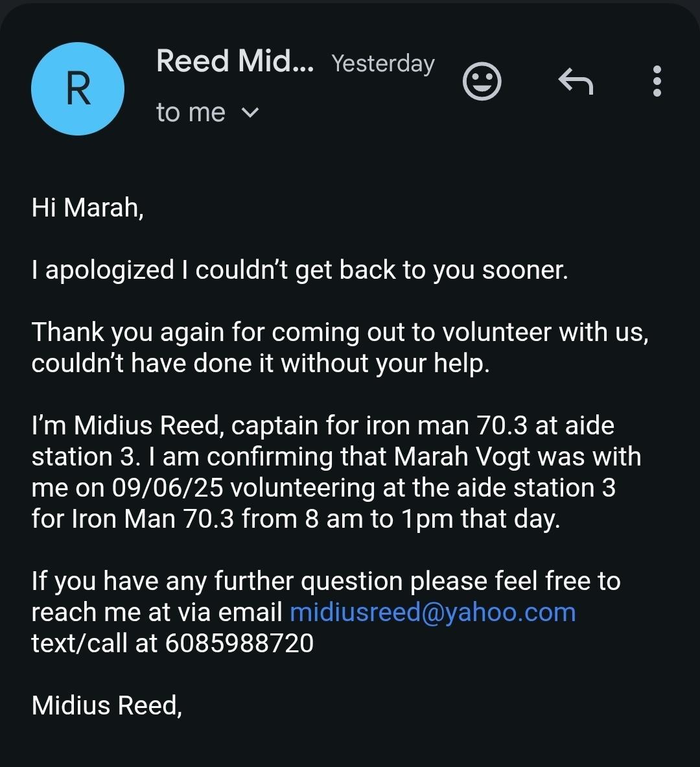Image resolution: width=700 pixels, height=767 pixels.
Task: Tap the 'Yesterday' timestamp
Action: [x=383, y=63]
